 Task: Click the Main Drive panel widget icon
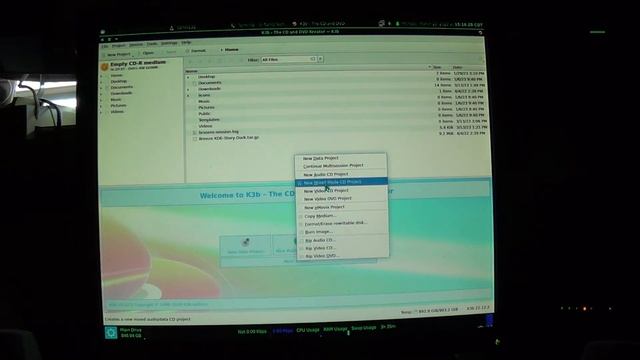click(111, 333)
